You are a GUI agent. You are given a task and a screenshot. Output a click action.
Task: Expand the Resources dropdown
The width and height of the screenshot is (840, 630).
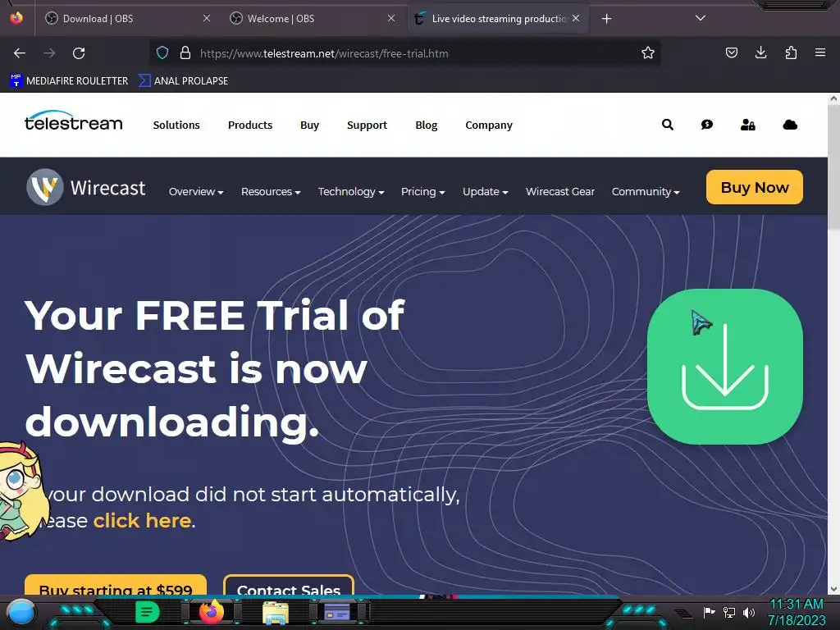click(x=271, y=192)
